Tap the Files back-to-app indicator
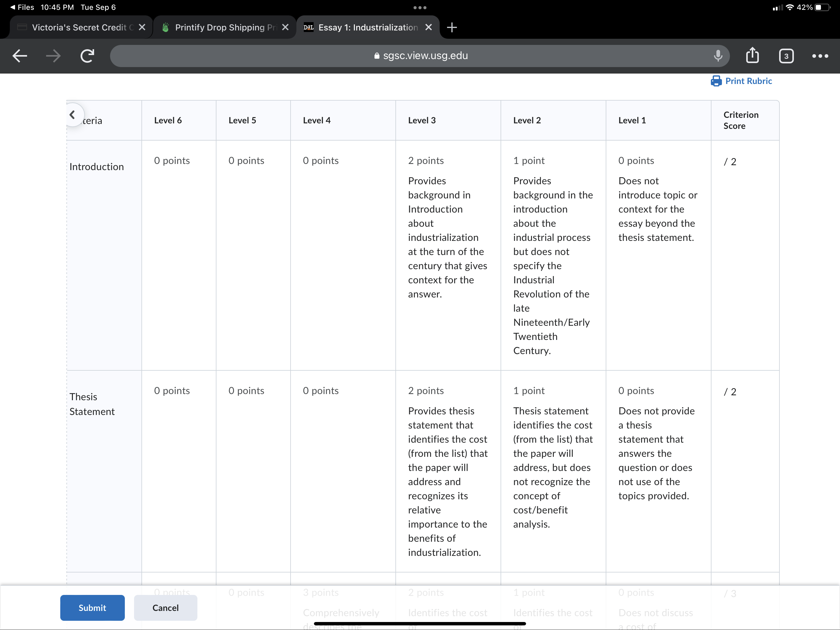Screen dimensions: 840x630 pyautogui.click(x=22, y=7)
